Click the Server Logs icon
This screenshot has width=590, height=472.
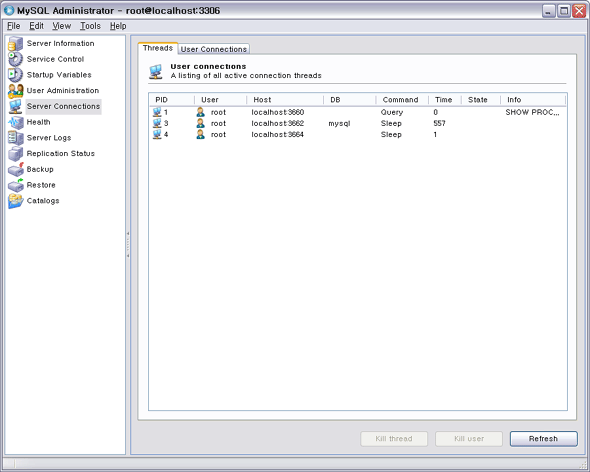[15, 138]
